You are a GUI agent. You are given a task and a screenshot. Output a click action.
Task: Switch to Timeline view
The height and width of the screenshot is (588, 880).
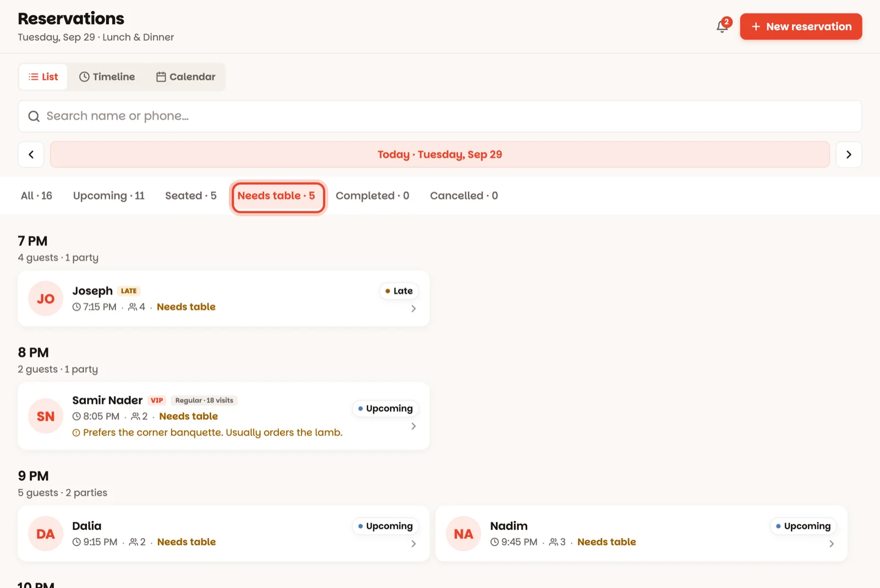[x=107, y=77]
